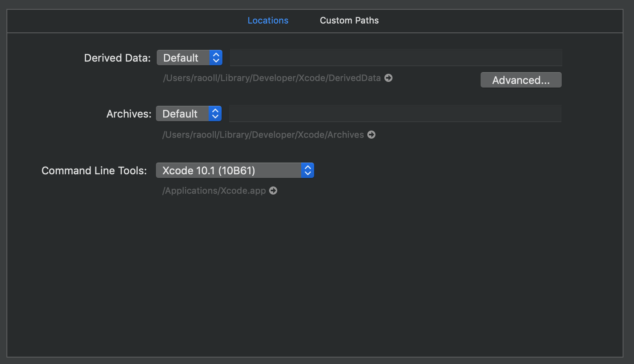
Task: Reveal DerivedData folder via arrow icon
Action: coord(388,78)
